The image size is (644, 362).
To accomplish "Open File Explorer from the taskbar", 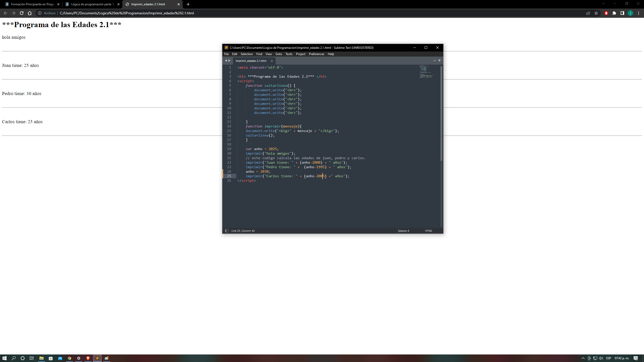I will 42,358.
